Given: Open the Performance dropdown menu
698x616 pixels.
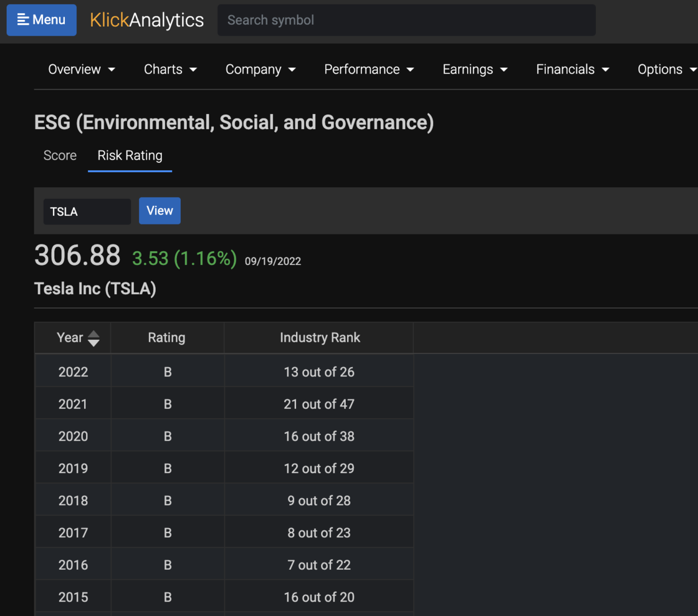Looking at the screenshot, I should pos(369,69).
